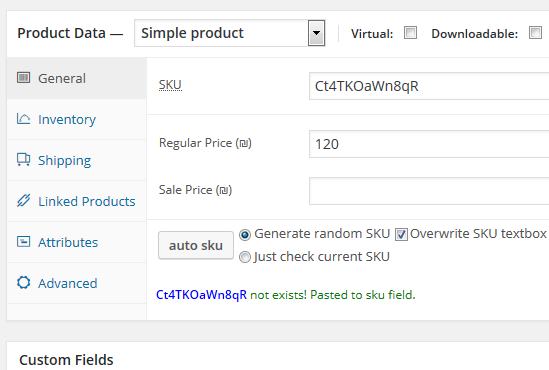This screenshot has width=549, height=370.
Task: Enable the Virtual checkbox
Action: pos(410,33)
